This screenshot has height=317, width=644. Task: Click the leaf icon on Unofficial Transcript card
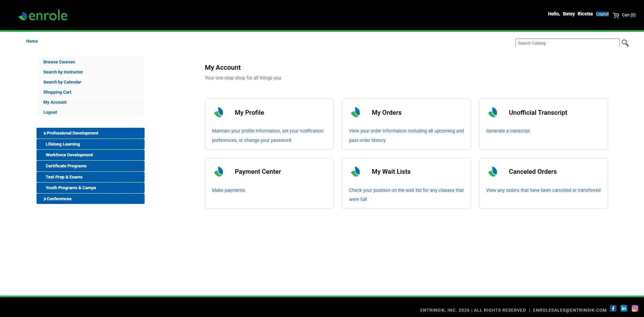pyautogui.click(x=493, y=112)
